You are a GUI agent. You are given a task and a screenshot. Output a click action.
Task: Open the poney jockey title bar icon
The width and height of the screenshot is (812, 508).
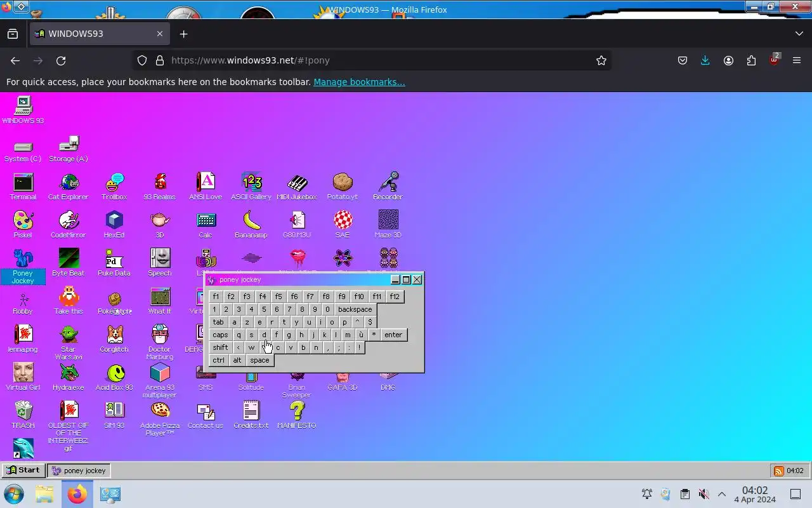212,279
